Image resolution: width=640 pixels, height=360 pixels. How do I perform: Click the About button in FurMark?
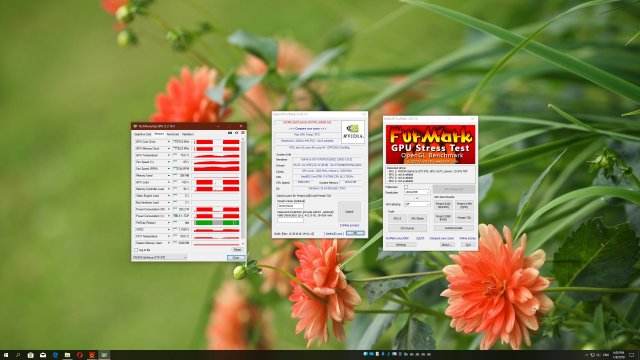pos(447,244)
